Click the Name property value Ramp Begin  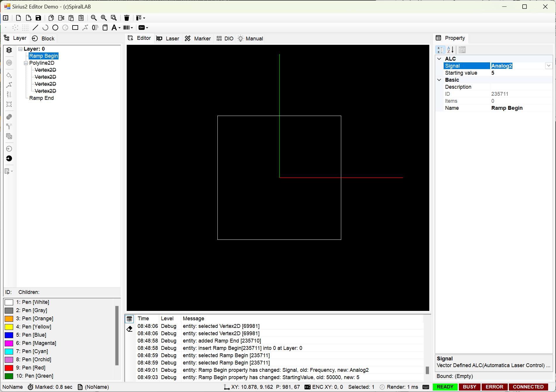(521, 108)
